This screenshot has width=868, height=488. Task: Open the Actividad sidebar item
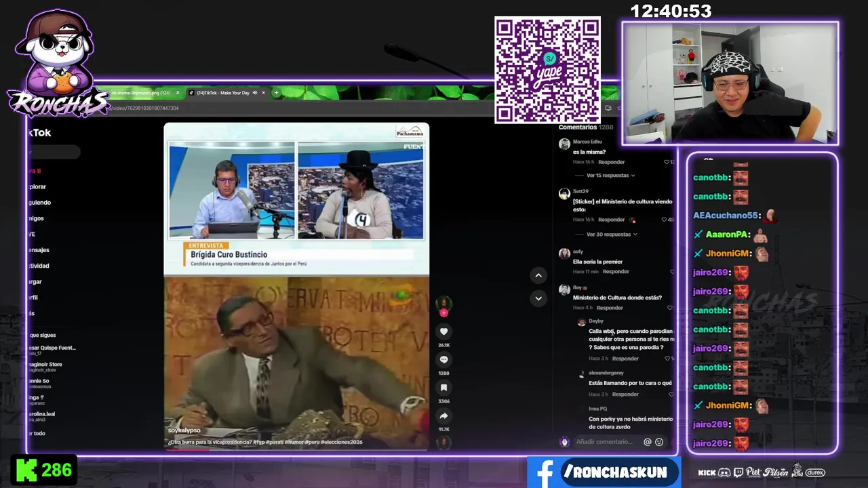(x=38, y=266)
